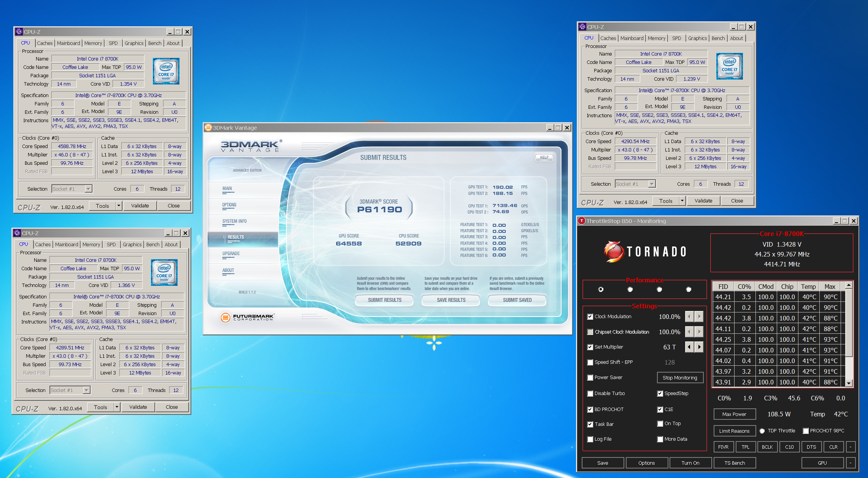Image resolution: width=868 pixels, height=478 pixels.
Task: Enable the Power Saver checkbox
Action: pos(590,378)
